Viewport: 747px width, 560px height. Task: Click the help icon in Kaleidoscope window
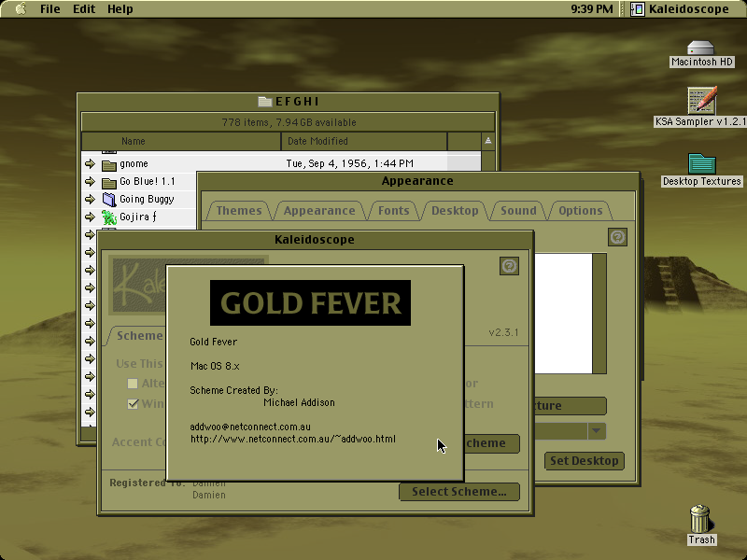point(509,266)
